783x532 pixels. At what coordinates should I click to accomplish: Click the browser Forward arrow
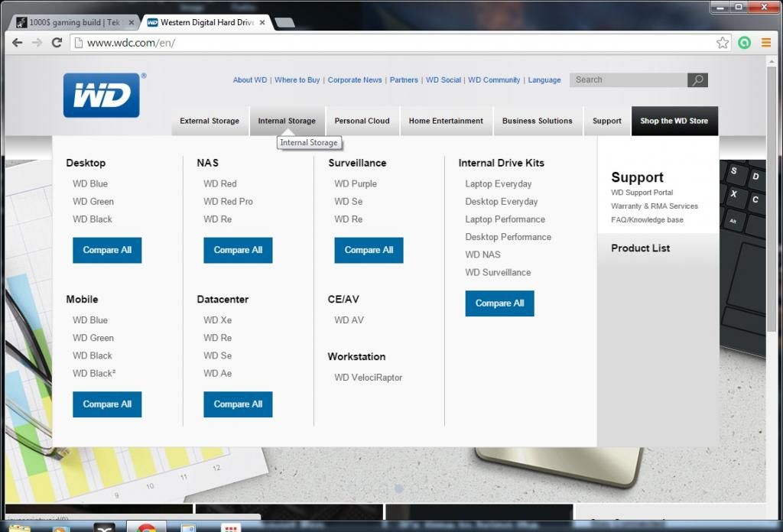click(x=37, y=43)
